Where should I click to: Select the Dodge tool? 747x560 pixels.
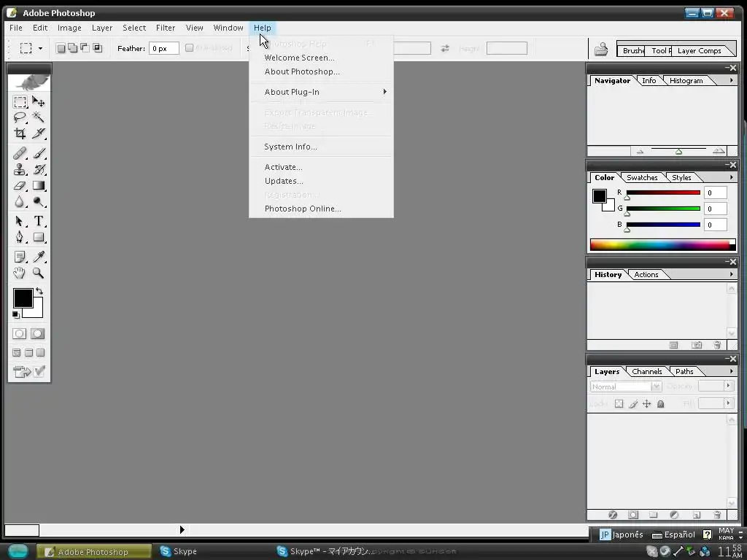click(x=38, y=202)
